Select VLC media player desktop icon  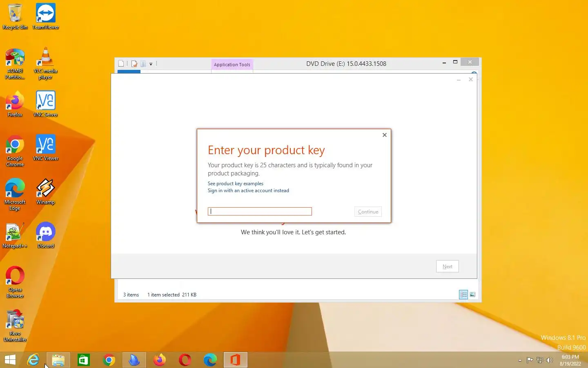tap(45, 63)
